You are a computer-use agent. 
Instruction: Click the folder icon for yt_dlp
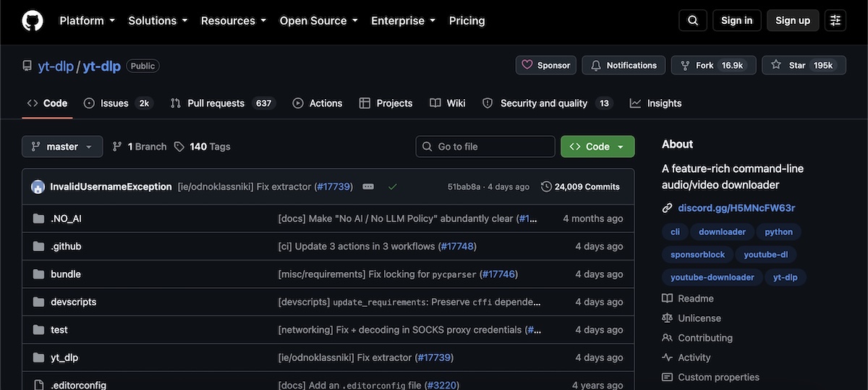pyautogui.click(x=38, y=357)
